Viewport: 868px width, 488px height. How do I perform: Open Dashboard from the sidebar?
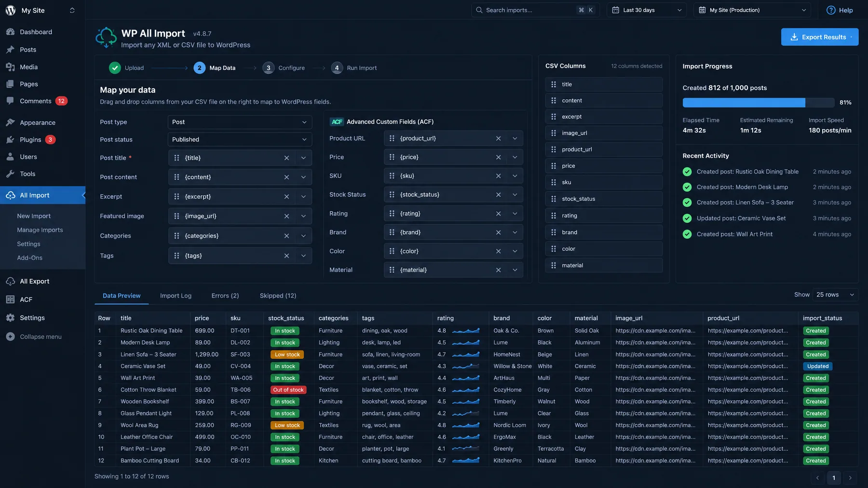click(x=36, y=32)
